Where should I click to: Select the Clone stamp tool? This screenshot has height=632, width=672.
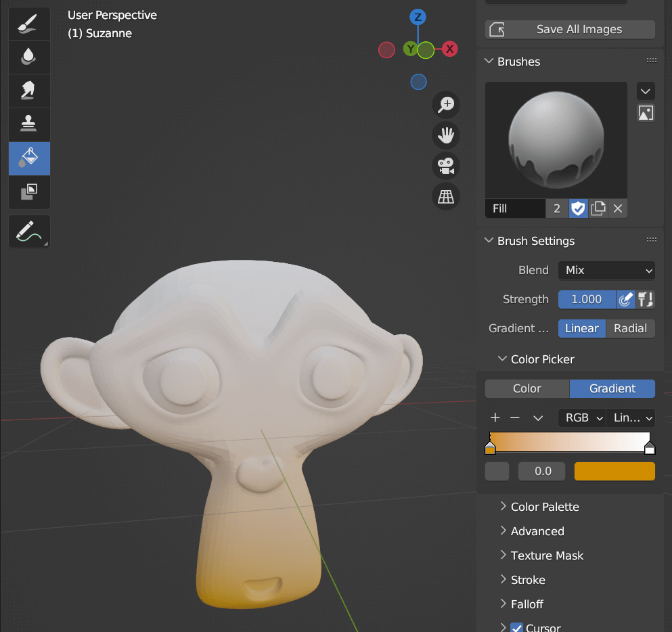(x=29, y=125)
